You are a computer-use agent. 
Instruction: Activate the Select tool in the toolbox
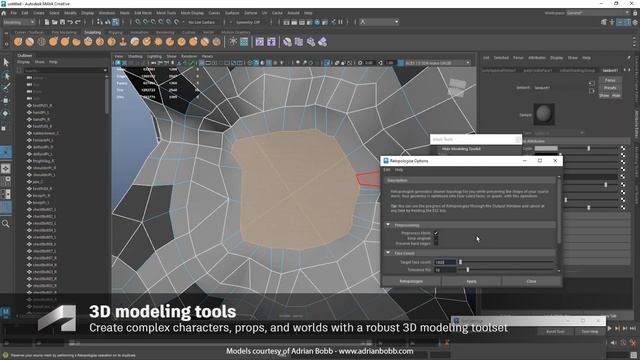[6, 62]
